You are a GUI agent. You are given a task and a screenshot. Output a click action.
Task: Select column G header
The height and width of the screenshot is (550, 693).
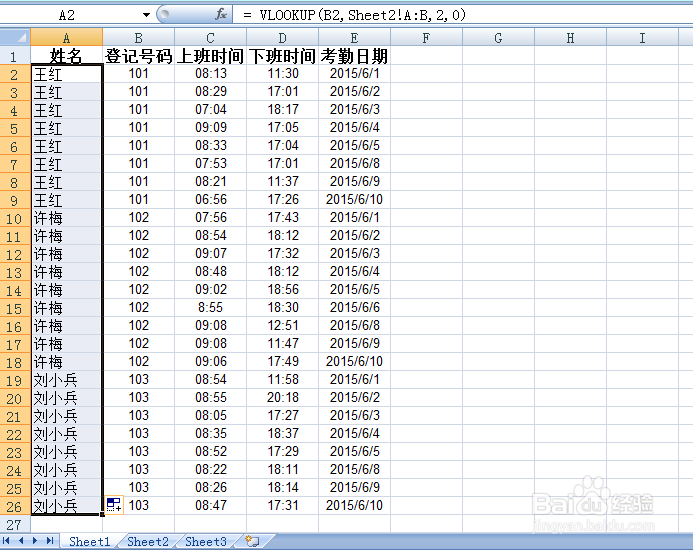[x=499, y=37]
